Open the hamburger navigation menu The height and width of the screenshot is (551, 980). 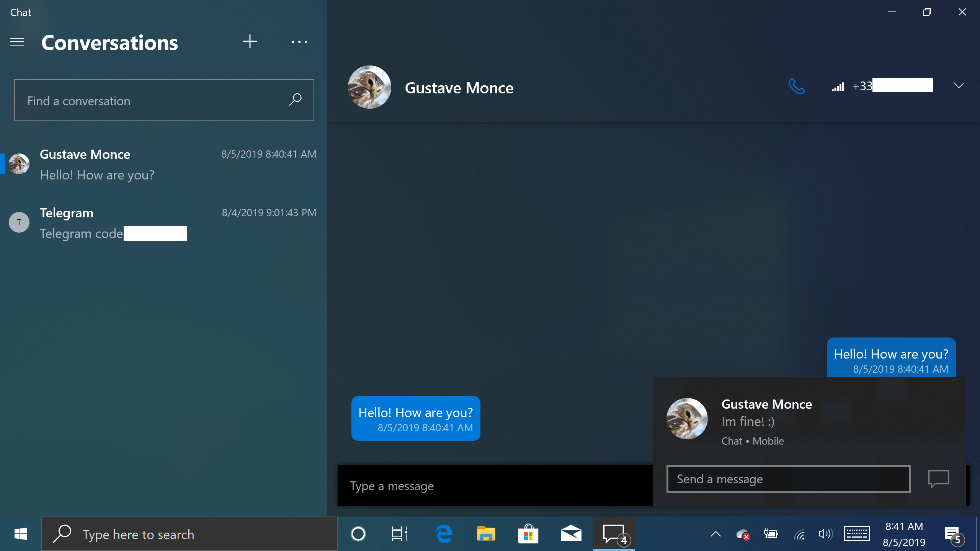coord(17,42)
